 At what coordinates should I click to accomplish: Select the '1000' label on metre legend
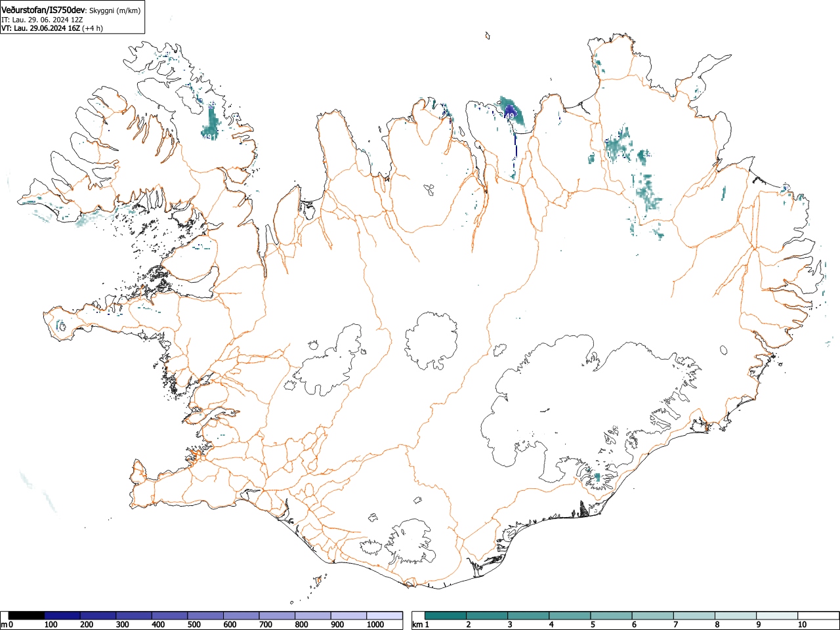[x=375, y=625]
